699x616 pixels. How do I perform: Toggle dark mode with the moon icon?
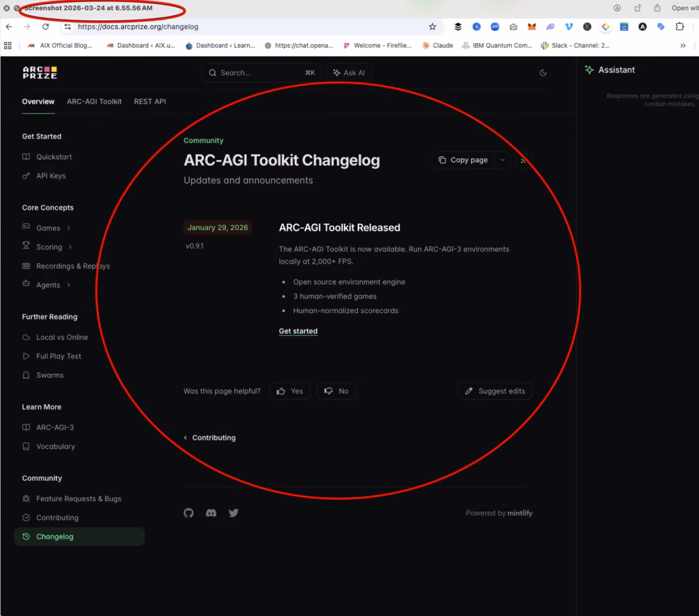(543, 72)
